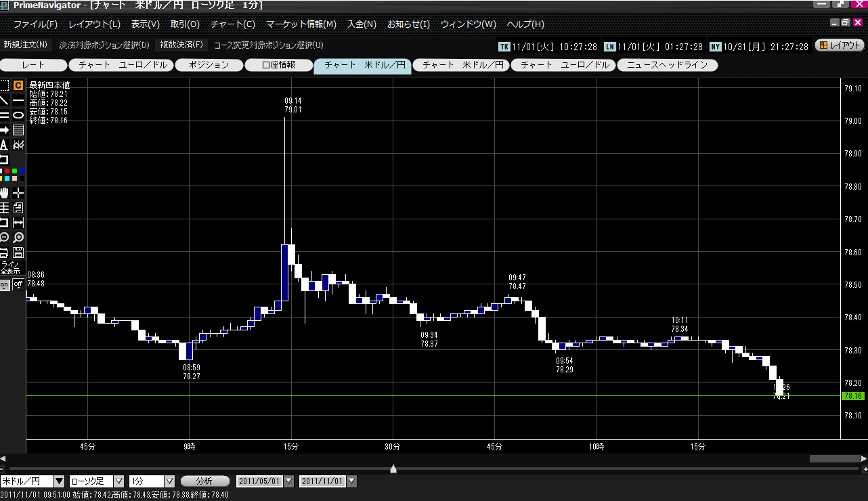
Task: Click the zoom in magnifier icon
Action: click(x=18, y=238)
